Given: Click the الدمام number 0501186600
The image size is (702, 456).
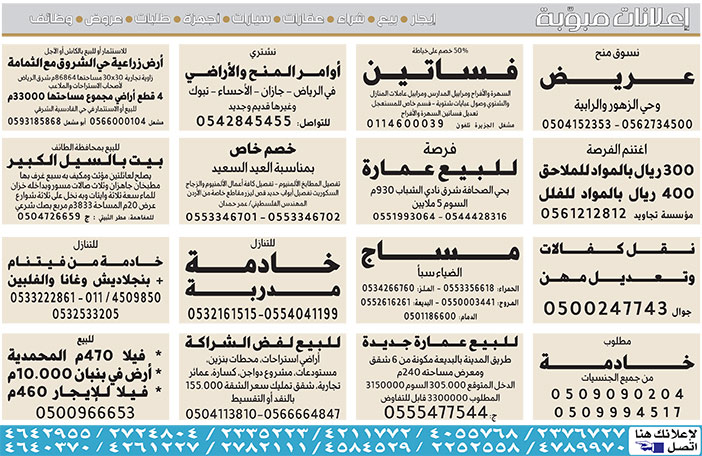Looking at the screenshot, I should tap(430, 316).
